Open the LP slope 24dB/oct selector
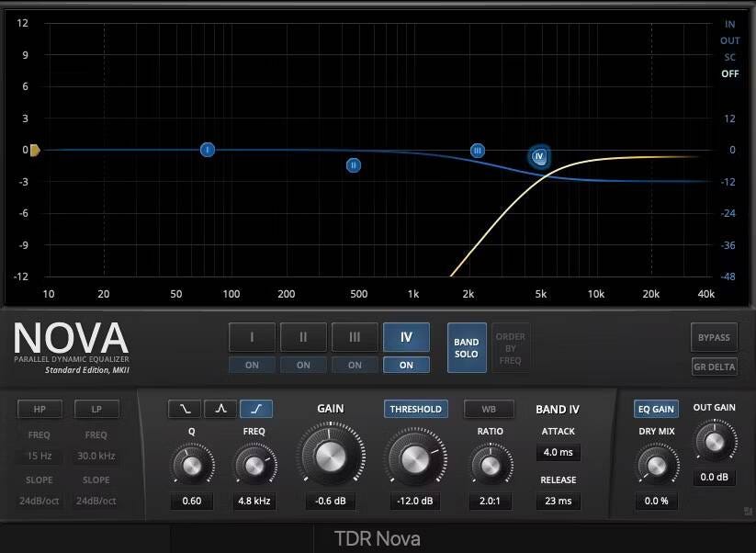The height and width of the screenshot is (553, 756). (x=96, y=501)
